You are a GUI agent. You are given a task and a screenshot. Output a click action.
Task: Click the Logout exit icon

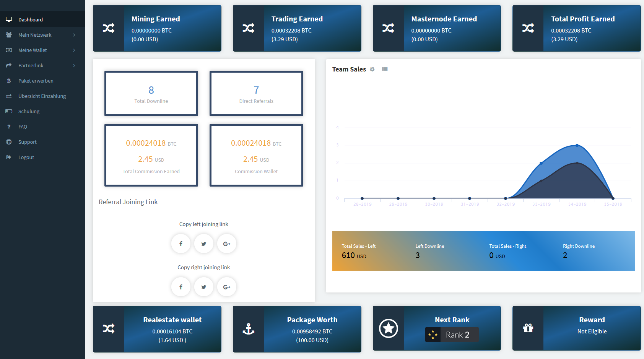[x=9, y=157]
